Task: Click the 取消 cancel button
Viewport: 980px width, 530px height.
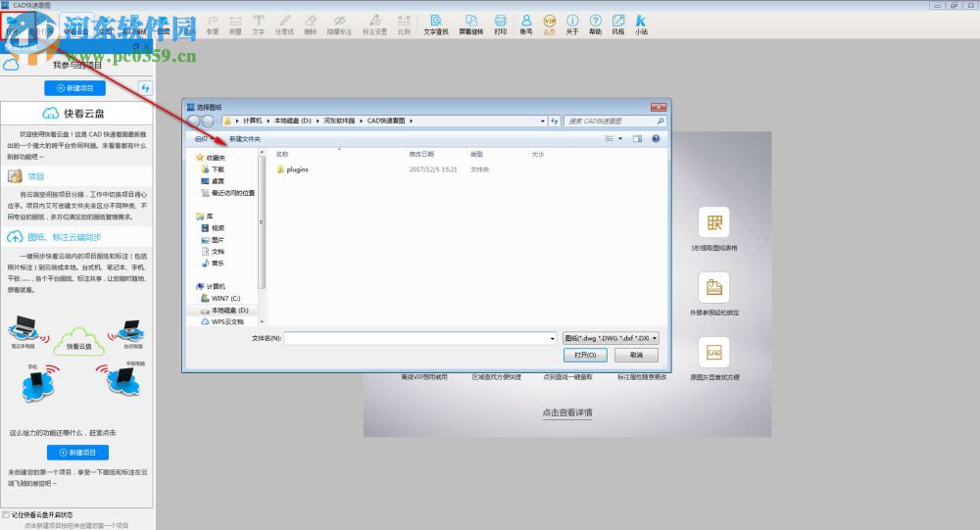Action: click(636, 355)
